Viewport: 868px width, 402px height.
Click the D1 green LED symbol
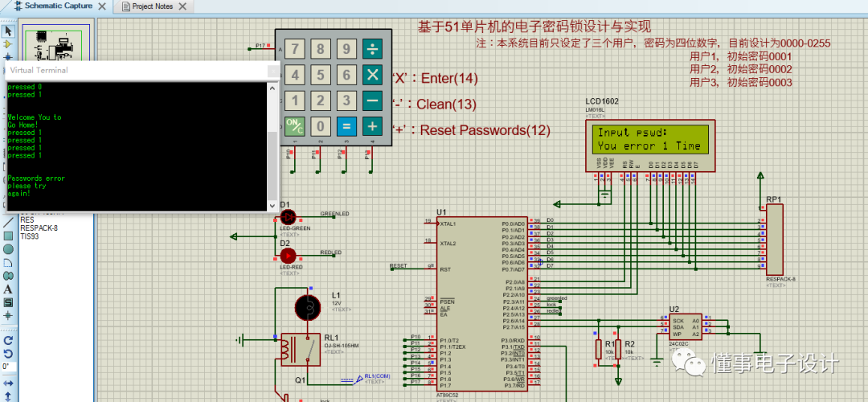pos(288,216)
